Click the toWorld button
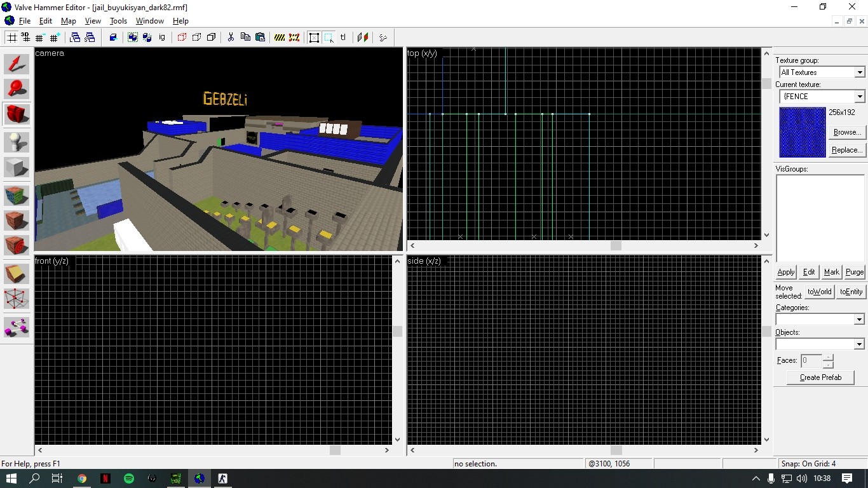The image size is (868, 488). tap(819, 292)
